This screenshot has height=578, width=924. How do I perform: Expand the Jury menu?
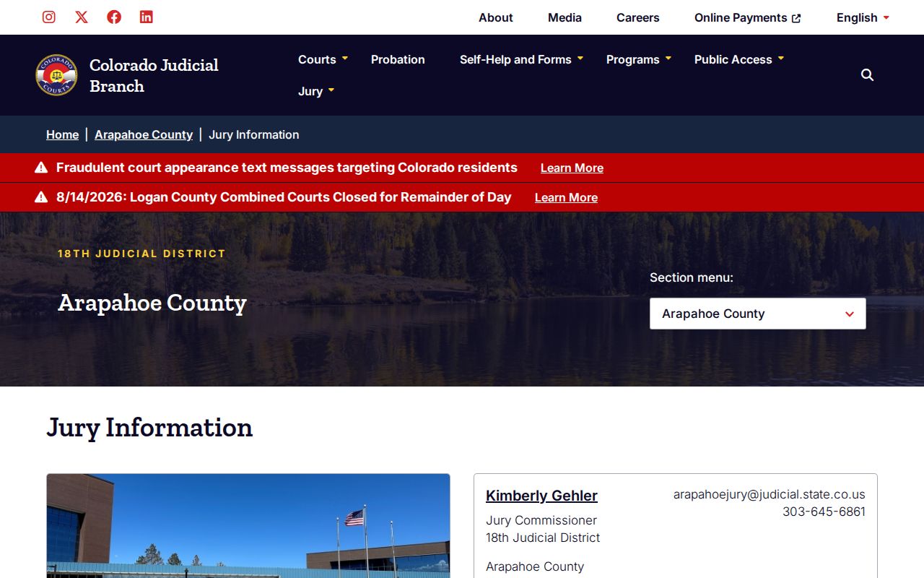tap(316, 91)
